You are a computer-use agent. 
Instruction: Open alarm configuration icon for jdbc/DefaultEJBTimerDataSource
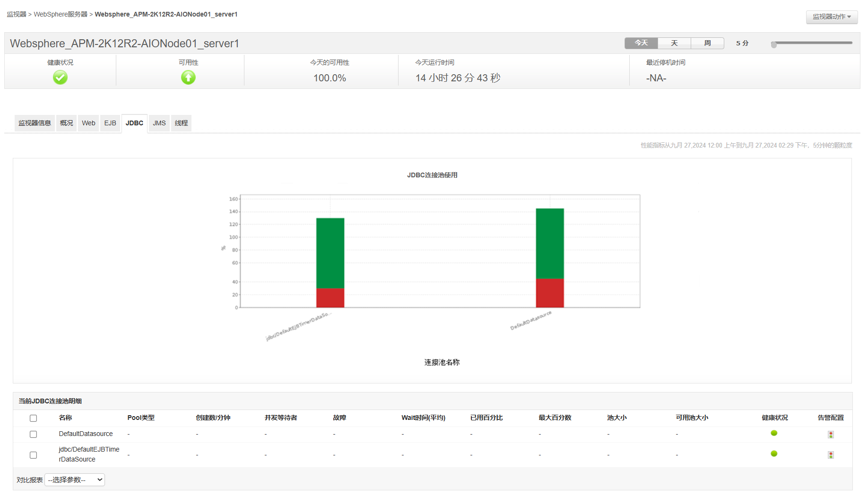coord(831,455)
